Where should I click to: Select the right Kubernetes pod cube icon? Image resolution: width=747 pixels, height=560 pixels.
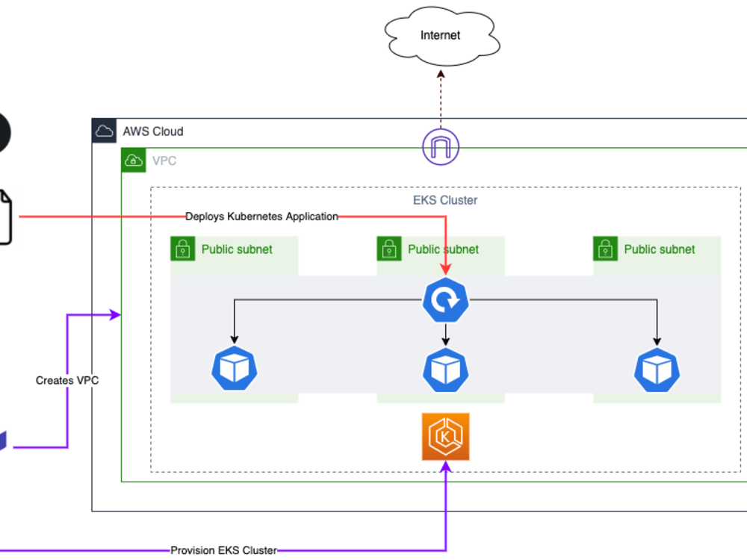[x=657, y=370]
